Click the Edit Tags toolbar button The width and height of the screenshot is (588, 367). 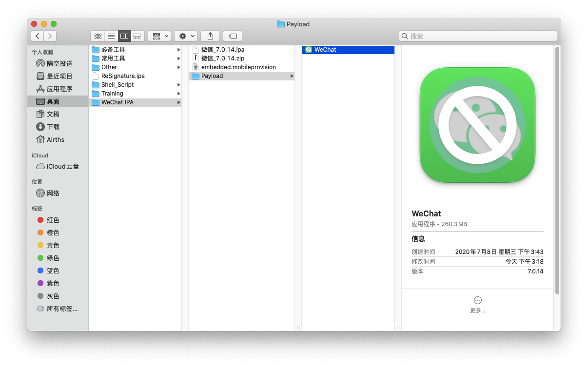click(233, 36)
